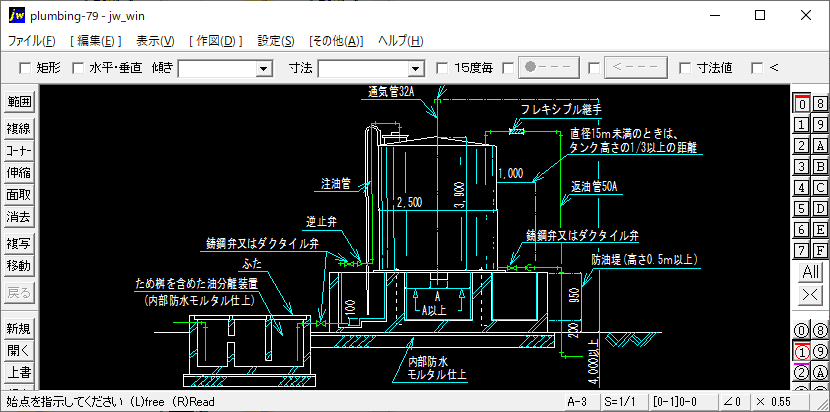Activate the 複線 (offset line) tool
The image size is (830, 412).
pyautogui.click(x=19, y=128)
